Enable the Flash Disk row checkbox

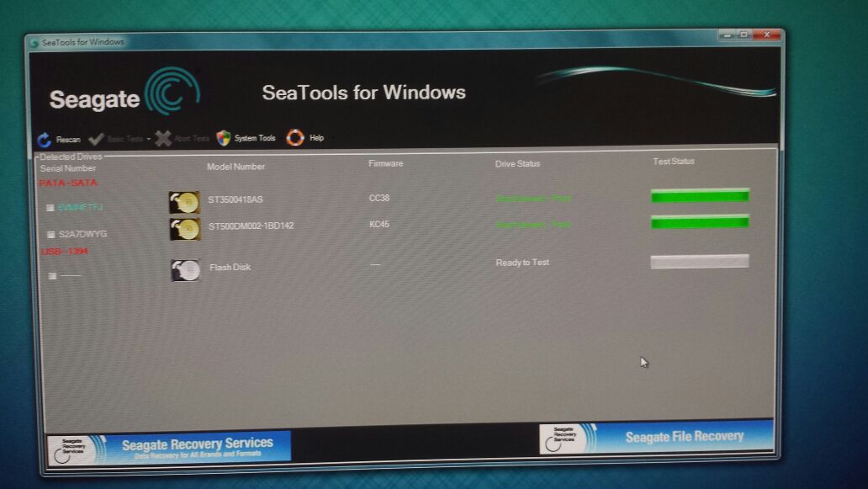pyautogui.click(x=52, y=276)
